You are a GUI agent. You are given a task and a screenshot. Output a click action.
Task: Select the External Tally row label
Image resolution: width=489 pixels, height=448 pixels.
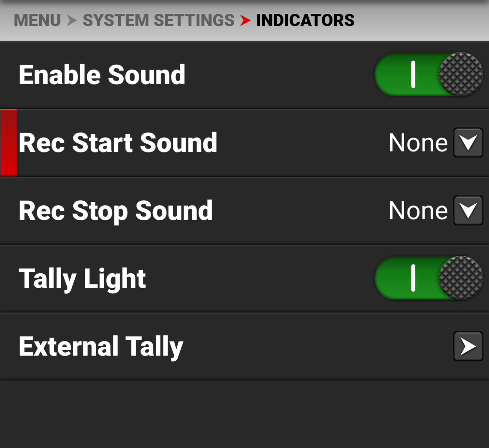(x=101, y=347)
